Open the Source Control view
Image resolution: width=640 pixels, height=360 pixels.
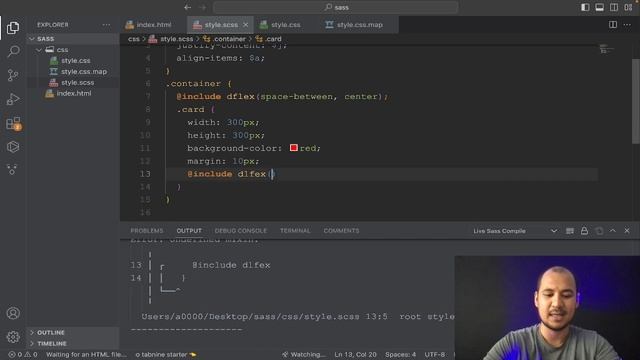click(x=13, y=75)
